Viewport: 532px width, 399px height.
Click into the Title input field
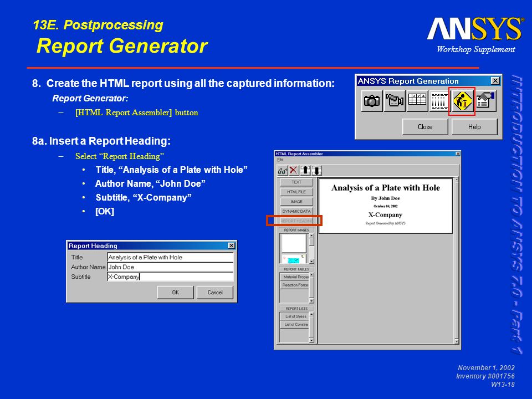pyautogui.click(x=170, y=257)
